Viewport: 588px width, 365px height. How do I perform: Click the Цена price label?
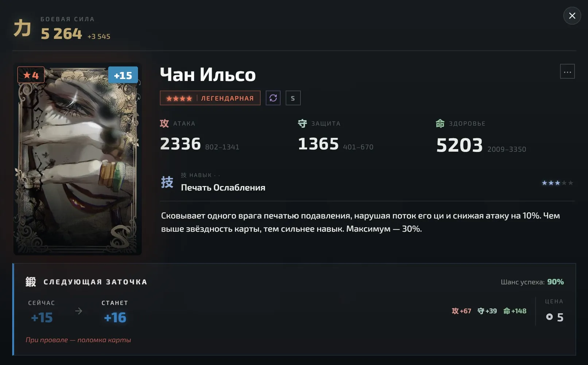[554, 301]
